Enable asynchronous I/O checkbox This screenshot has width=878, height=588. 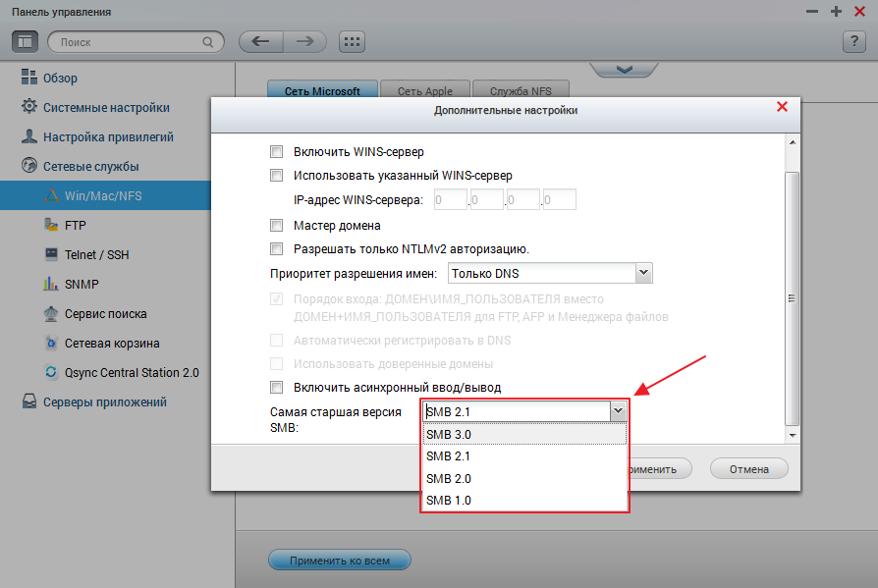pos(276,388)
